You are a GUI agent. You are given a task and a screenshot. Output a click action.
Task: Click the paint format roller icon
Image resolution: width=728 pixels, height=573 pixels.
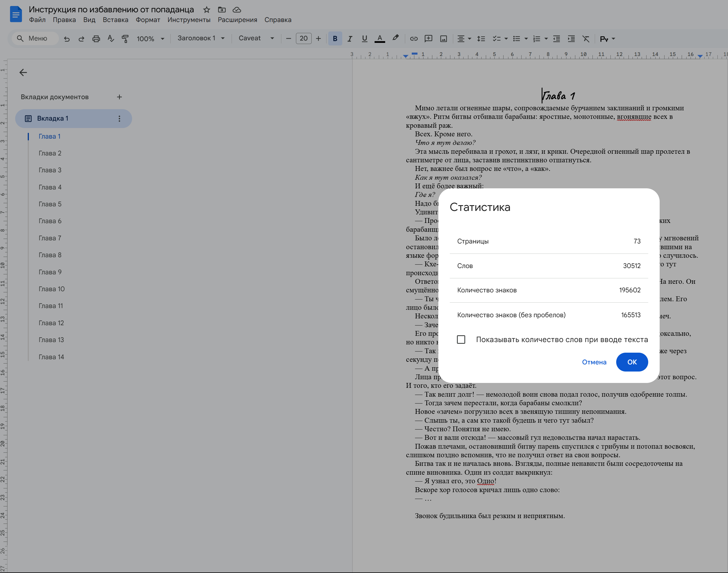pyautogui.click(x=125, y=39)
